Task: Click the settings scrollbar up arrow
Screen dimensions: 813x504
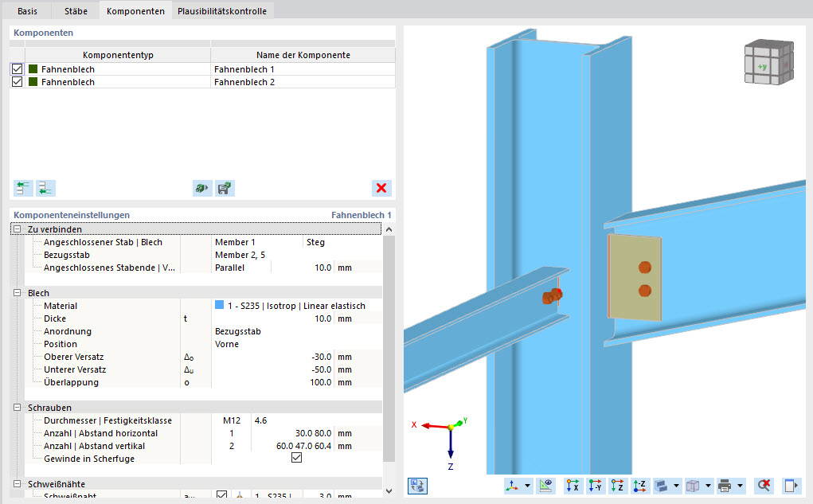Action: pyautogui.click(x=389, y=229)
